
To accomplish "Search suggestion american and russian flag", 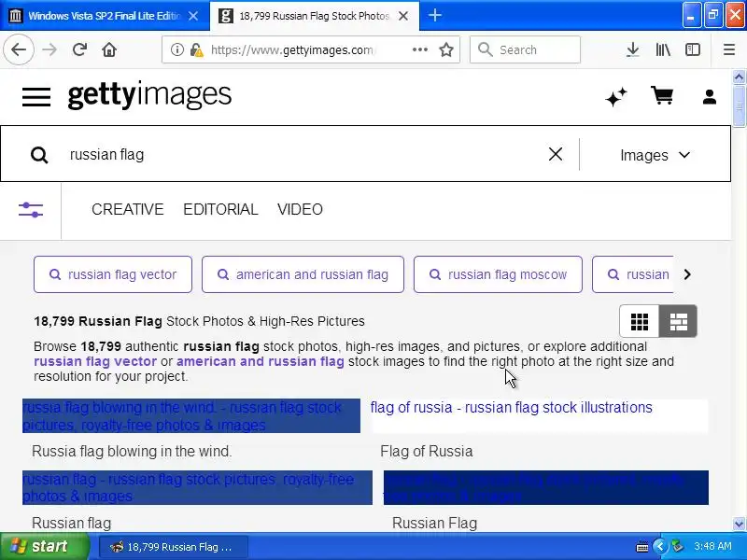I will click(303, 274).
